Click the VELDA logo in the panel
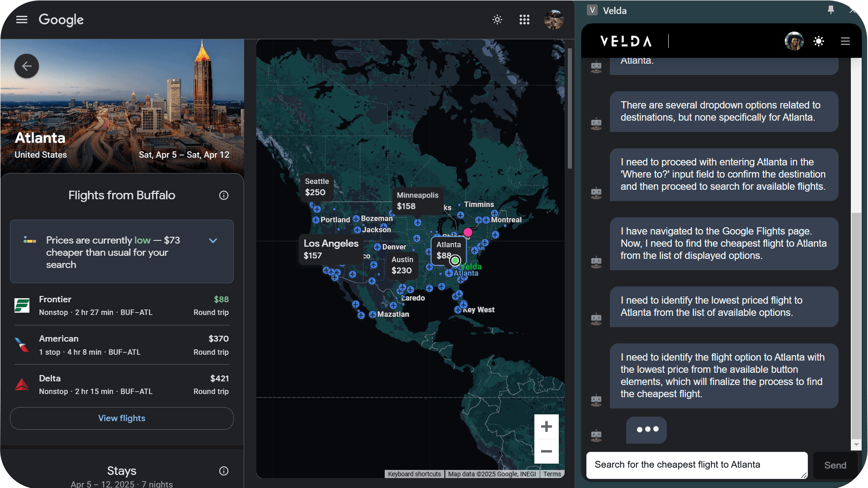The image size is (868, 488). click(626, 42)
